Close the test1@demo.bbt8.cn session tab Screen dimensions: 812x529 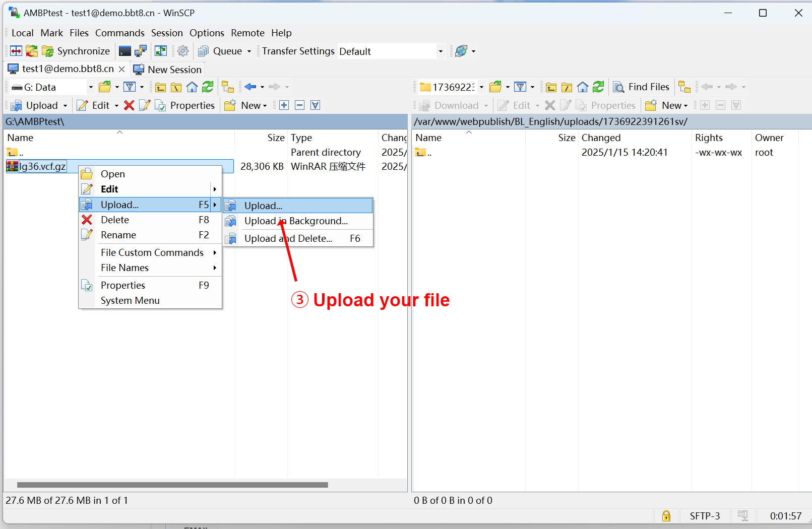pyautogui.click(x=121, y=70)
